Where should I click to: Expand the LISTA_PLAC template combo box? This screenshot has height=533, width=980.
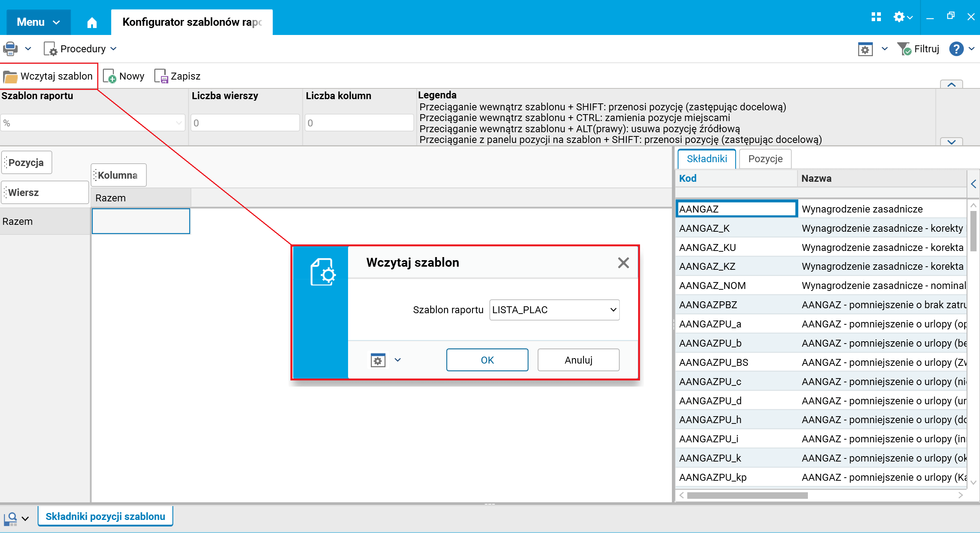pos(613,310)
